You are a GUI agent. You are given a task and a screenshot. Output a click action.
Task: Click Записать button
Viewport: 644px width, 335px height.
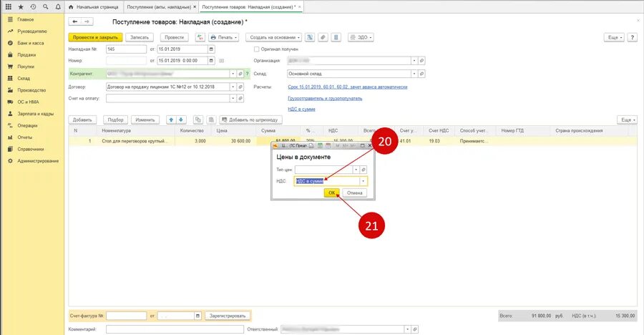(140, 37)
